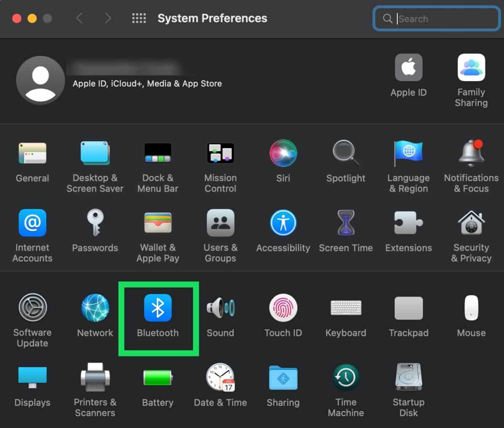Go forward with the right arrow

108,18
